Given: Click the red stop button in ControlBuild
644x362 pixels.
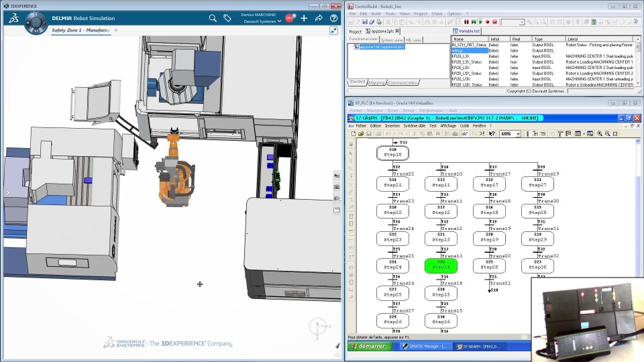Looking at the screenshot, I should (x=494, y=21).
